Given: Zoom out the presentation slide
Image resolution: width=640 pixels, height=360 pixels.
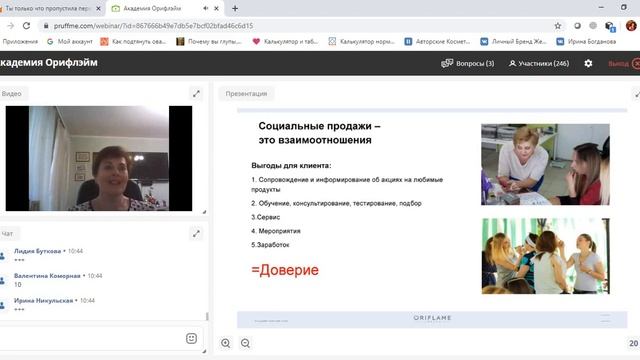Looking at the screenshot, I should click(x=245, y=343).
